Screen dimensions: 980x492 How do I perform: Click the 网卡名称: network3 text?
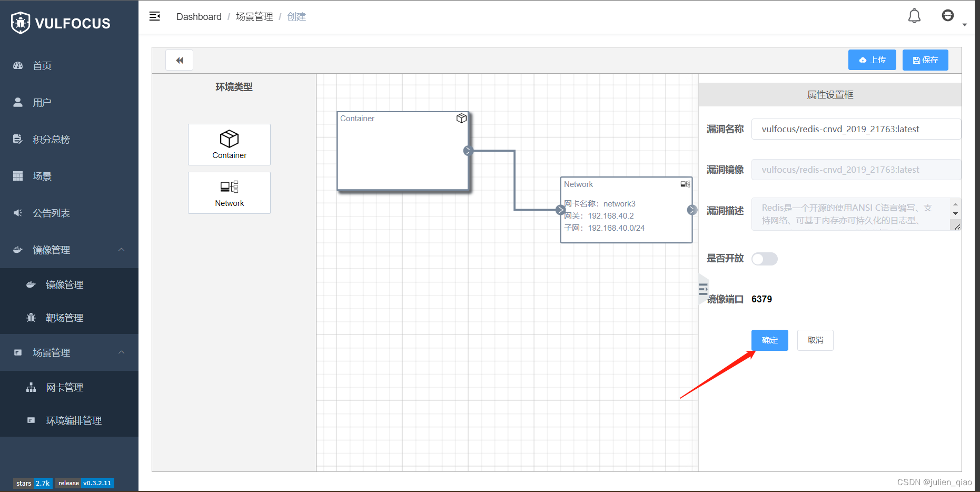[x=600, y=204]
